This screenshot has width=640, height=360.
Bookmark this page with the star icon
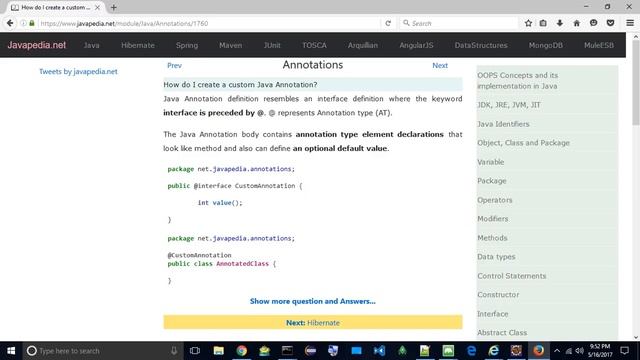tap(528, 23)
